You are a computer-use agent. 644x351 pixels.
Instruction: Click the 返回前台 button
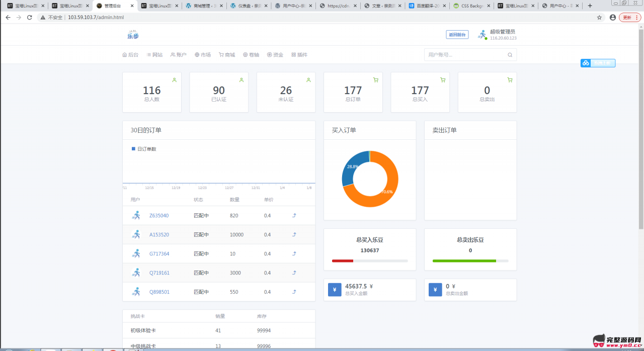coord(457,35)
